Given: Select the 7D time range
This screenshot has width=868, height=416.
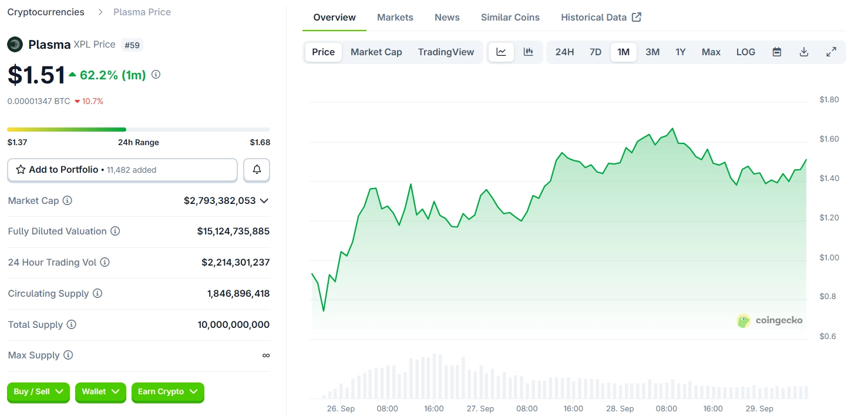Looking at the screenshot, I should click(596, 52).
